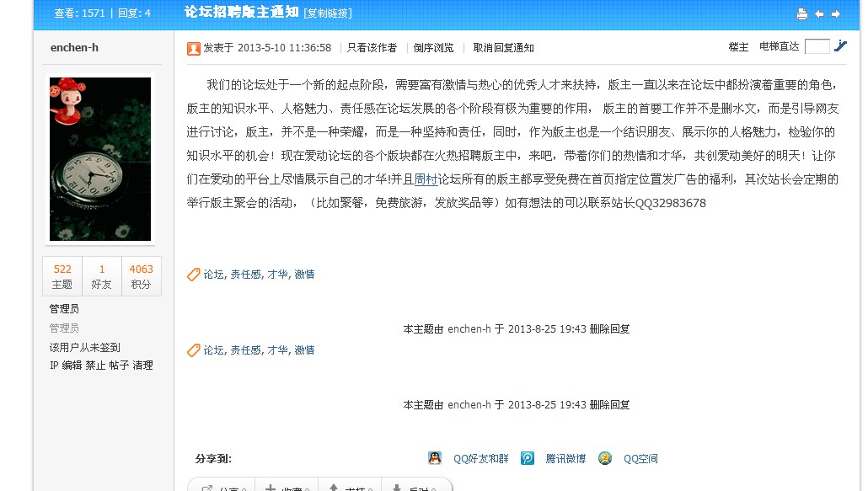868x491 pixels.
Task: Switch to 倒序浏览 reverse order
Action: point(433,48)
